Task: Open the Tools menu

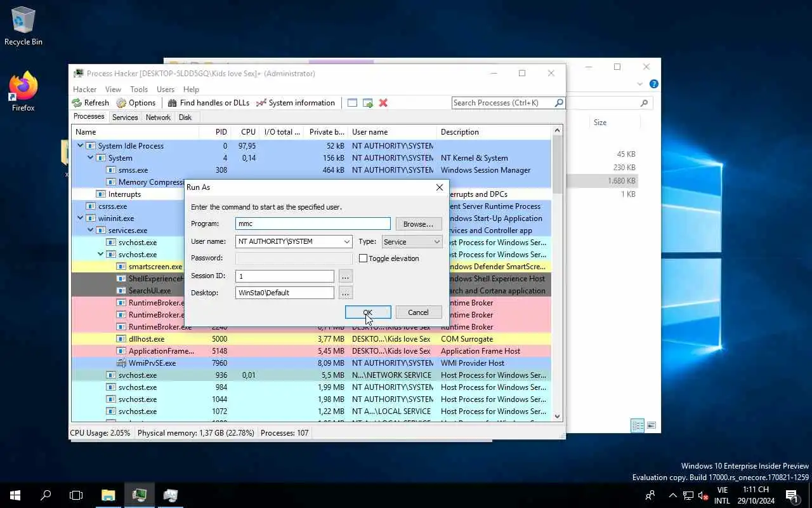Action: tap(139, 90)
